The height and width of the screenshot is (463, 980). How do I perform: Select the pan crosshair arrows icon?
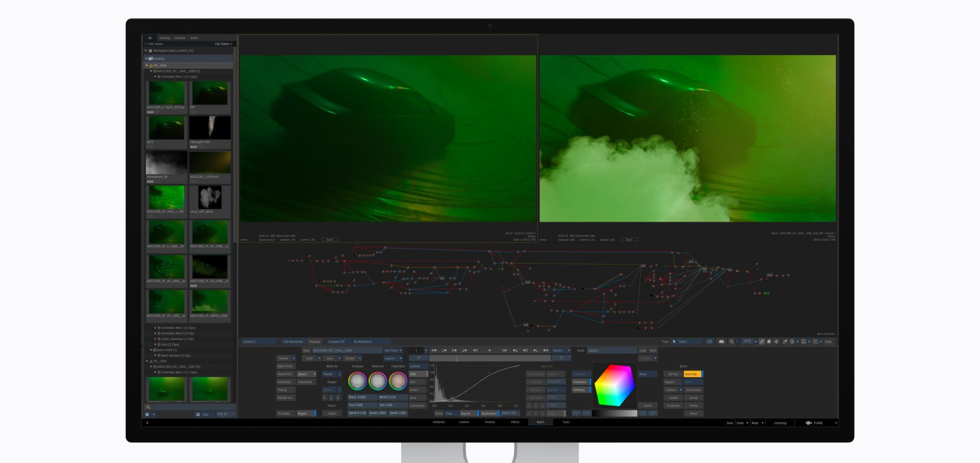coord(776,342)
